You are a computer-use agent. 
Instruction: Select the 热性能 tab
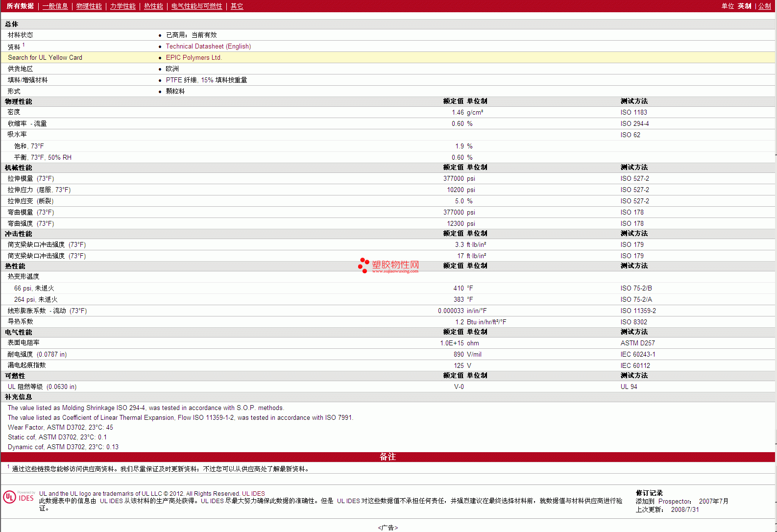click(x=153, y=6)
